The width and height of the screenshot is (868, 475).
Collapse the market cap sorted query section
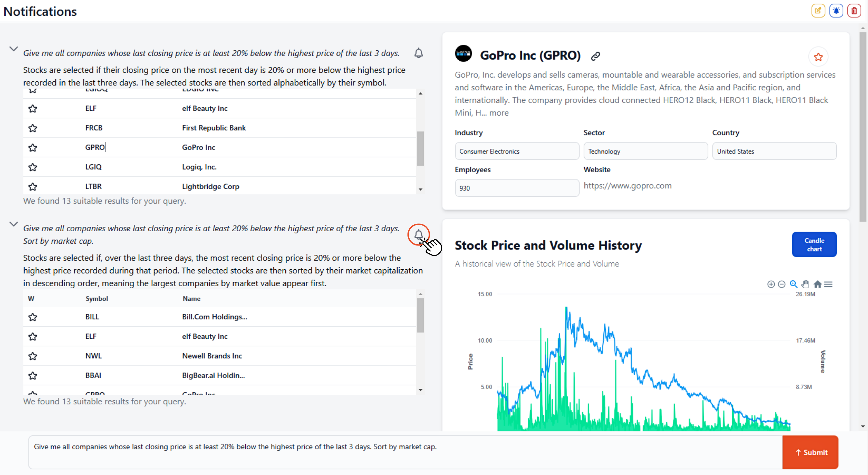coord(14,224)
